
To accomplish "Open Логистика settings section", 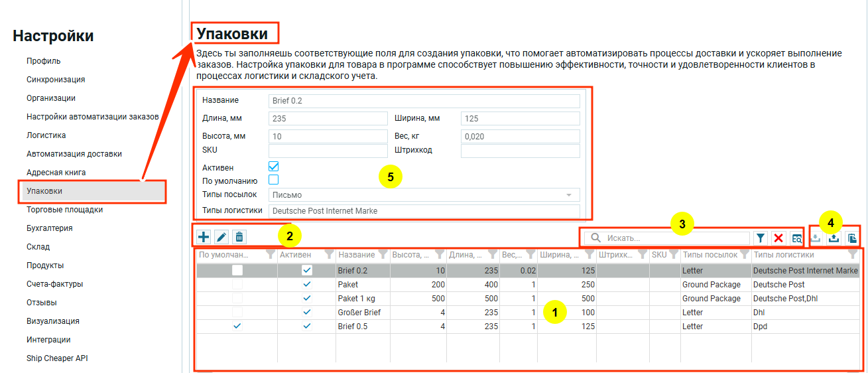I will coord(46,135).
